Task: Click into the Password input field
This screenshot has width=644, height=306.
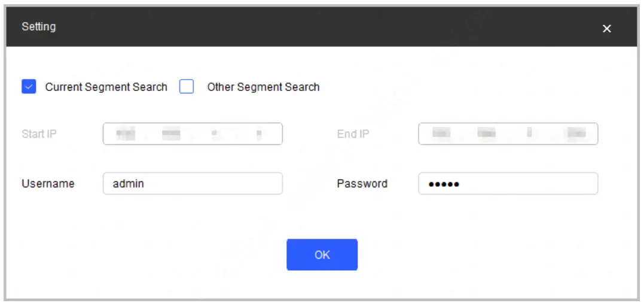Action: [x=508, y=184]
